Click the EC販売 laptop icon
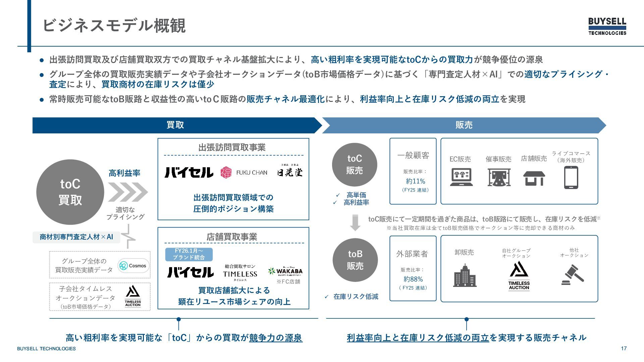Screen dimensions: 644x362 (461, 177)
